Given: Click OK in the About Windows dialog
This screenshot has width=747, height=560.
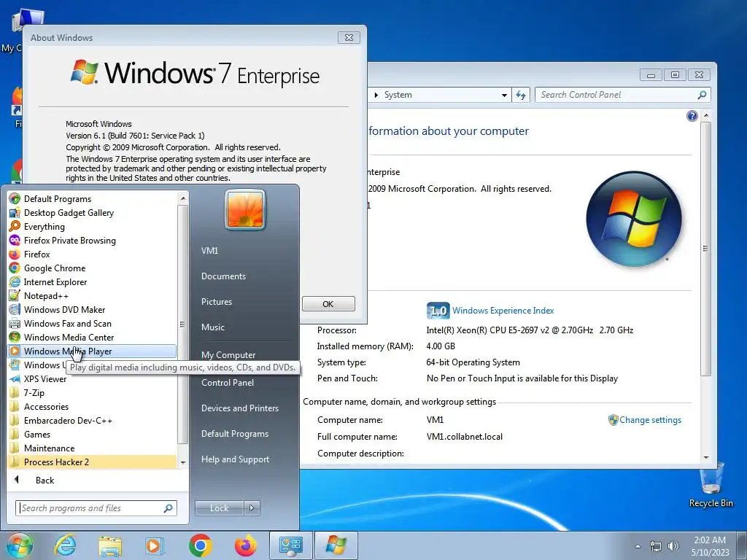Looking at the screenshot, I should pos(328,304).
